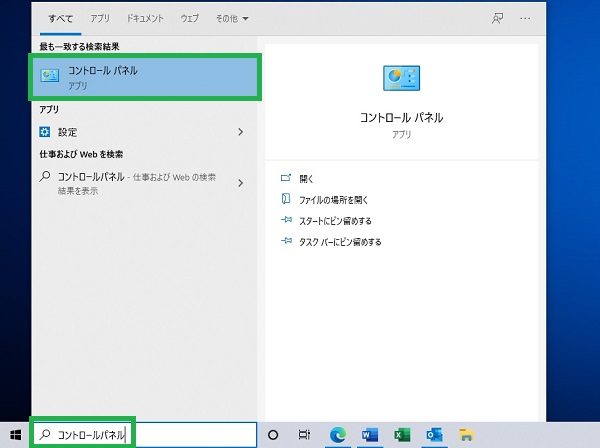Click the magnifier icon in the search box
The height and width of the screenshot is (448, 600).
click(x=45, y=434)
